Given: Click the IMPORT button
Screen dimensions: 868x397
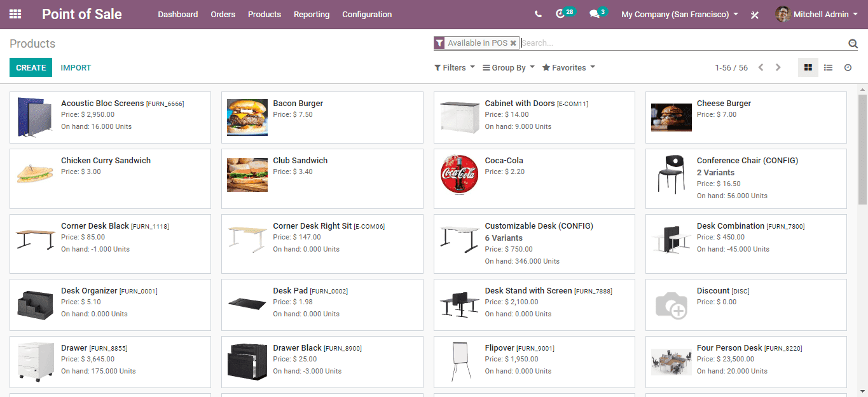Looking at the screenshot, I should click(x=76, y=67).
